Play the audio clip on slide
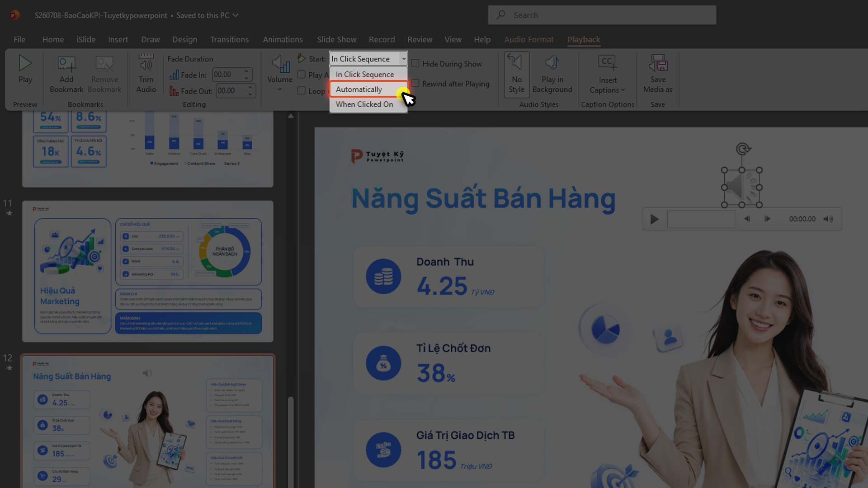This screenshot has height=488, width=868. [x=654, y=220]
